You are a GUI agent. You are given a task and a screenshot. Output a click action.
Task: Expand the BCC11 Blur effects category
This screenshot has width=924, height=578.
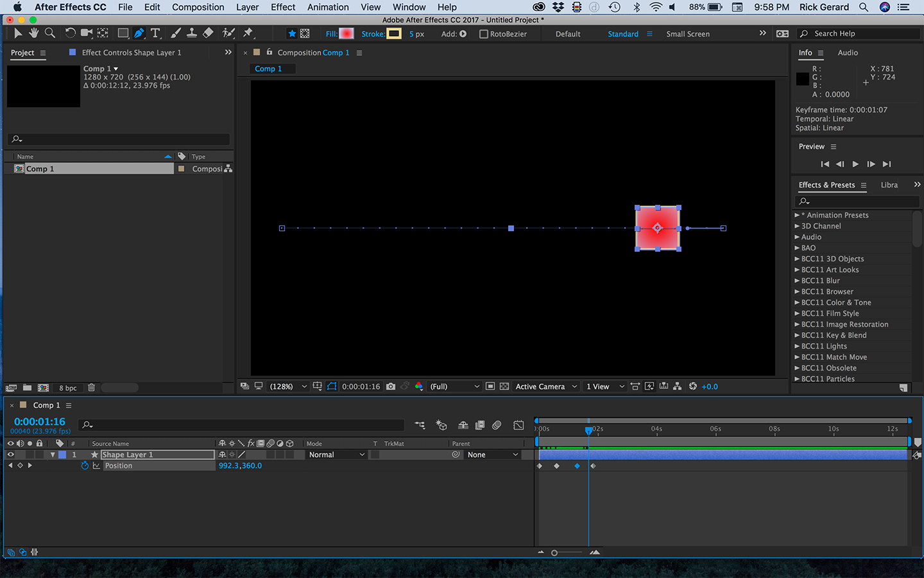click(797, 281)
